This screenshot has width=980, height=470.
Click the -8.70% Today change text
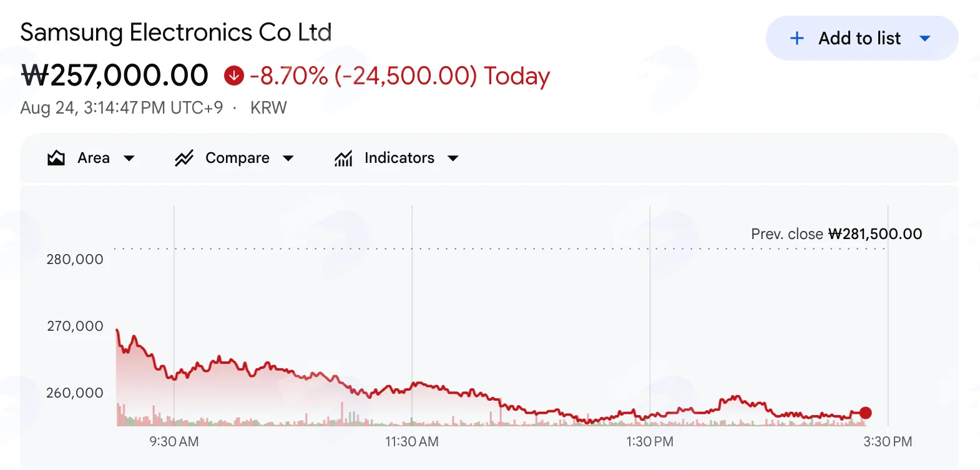point(399,76)
